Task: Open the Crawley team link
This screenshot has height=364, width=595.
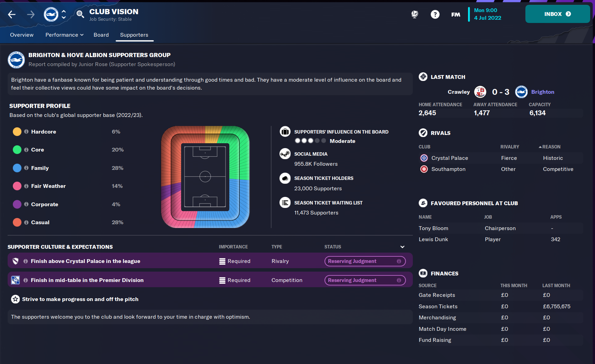Action: click(x=459, y=92)
